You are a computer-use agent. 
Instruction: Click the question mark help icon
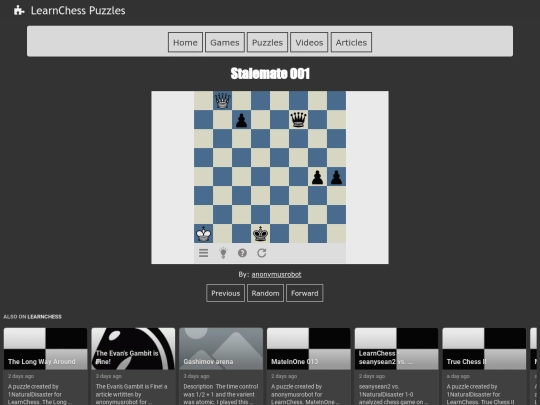[x=242, y=253]
